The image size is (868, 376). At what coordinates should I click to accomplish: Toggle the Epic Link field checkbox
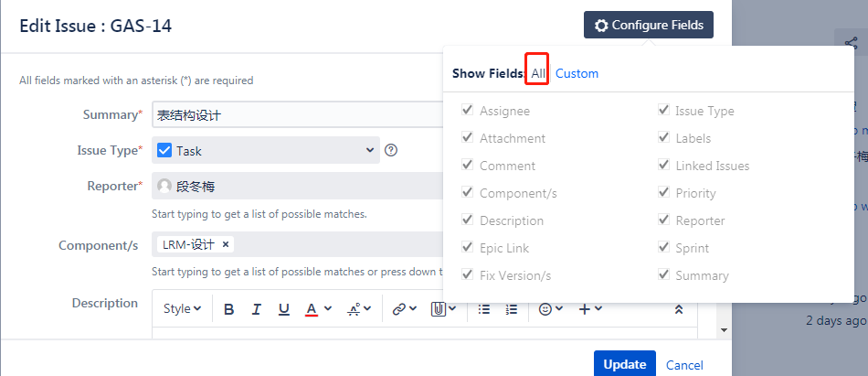tap(468, 248)
